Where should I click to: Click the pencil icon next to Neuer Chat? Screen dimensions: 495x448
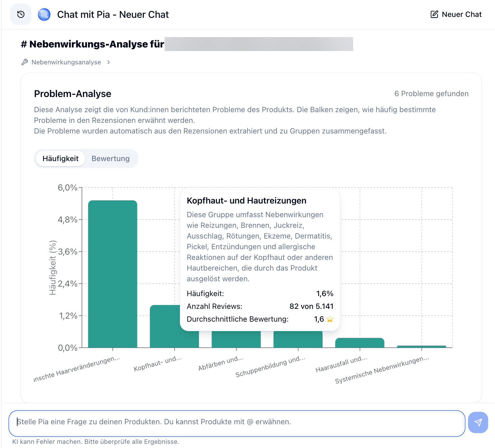pyautogui.click(x=434, y=14)
